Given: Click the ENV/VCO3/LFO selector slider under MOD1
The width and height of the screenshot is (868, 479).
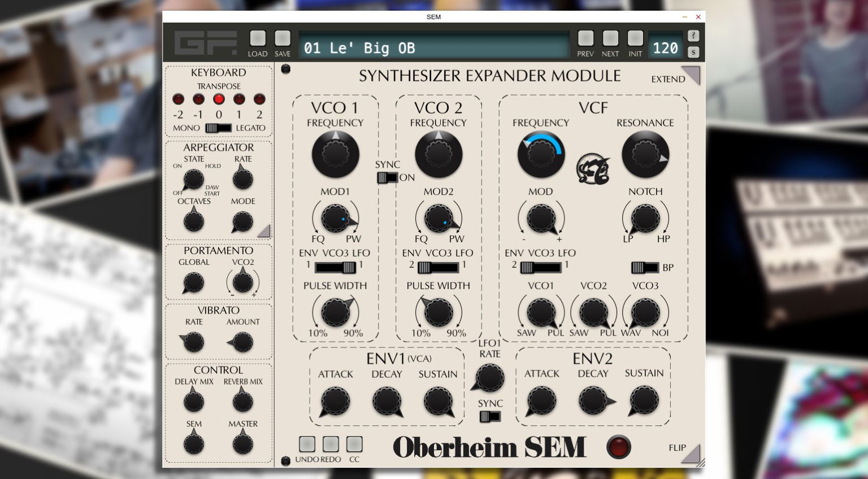Looking at the screenshot, I should (335, 268).
